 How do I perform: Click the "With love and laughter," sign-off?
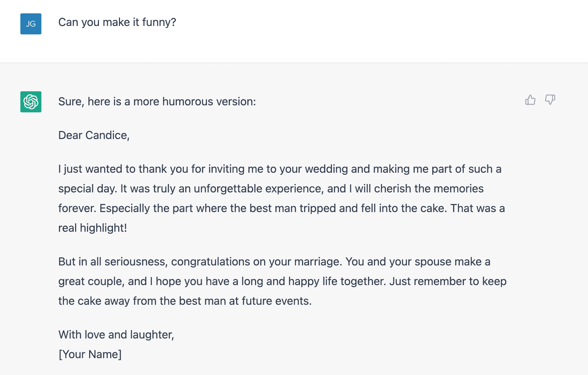[x=116, y=335]
